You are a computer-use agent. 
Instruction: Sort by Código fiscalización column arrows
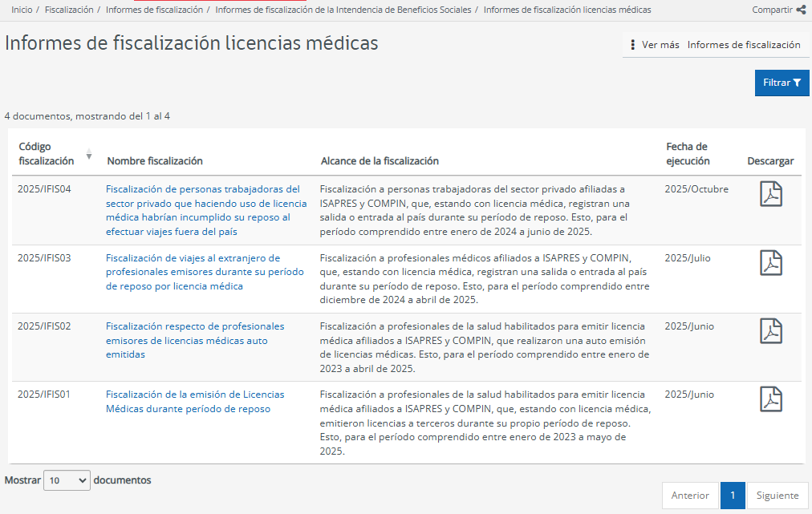89,154
